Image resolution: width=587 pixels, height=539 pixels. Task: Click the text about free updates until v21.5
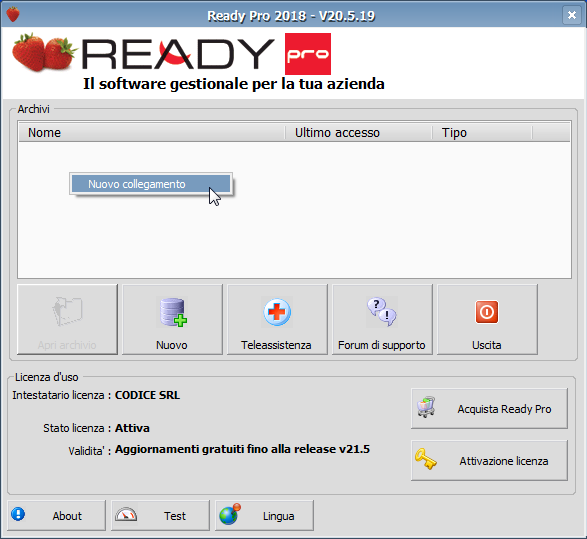point(242,449)
